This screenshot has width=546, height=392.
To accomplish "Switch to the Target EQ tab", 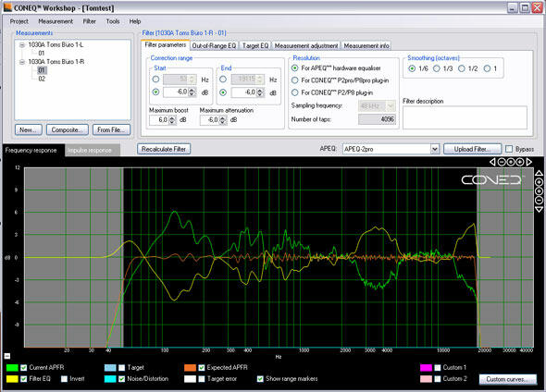I will pos(255,46).
